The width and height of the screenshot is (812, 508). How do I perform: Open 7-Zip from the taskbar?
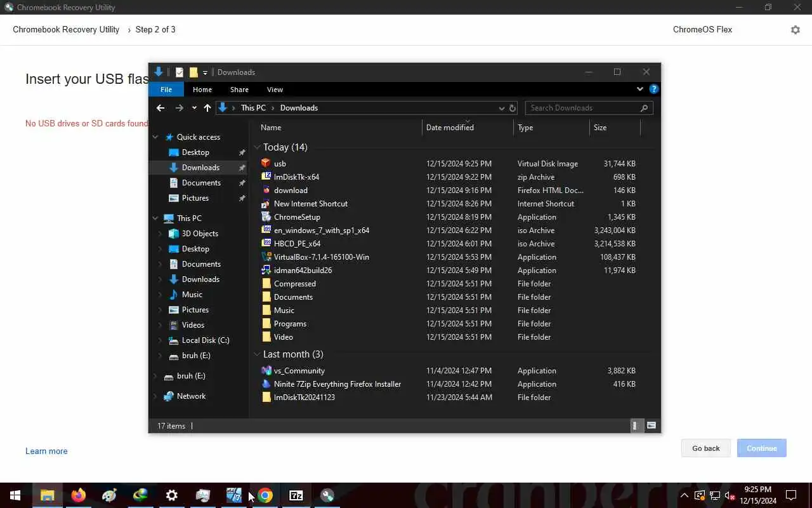pyautogui.click(x=296, y=495)
